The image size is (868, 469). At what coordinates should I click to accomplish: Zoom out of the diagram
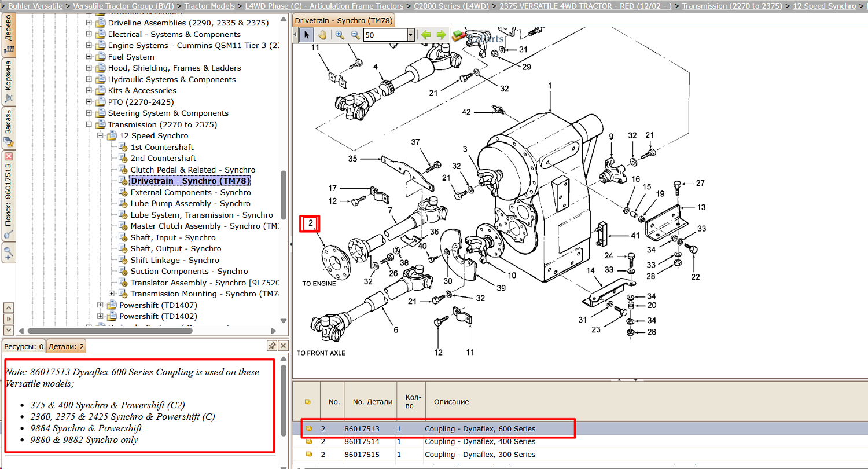tap(355, 35)
